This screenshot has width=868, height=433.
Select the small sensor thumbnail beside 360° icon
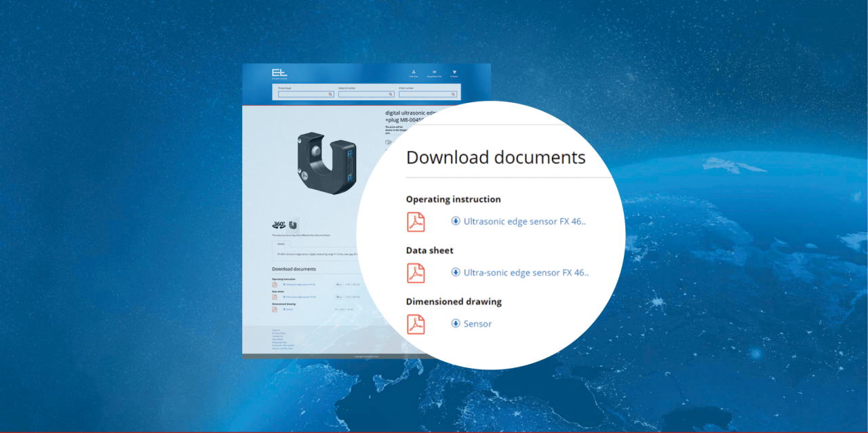point(293,224)
